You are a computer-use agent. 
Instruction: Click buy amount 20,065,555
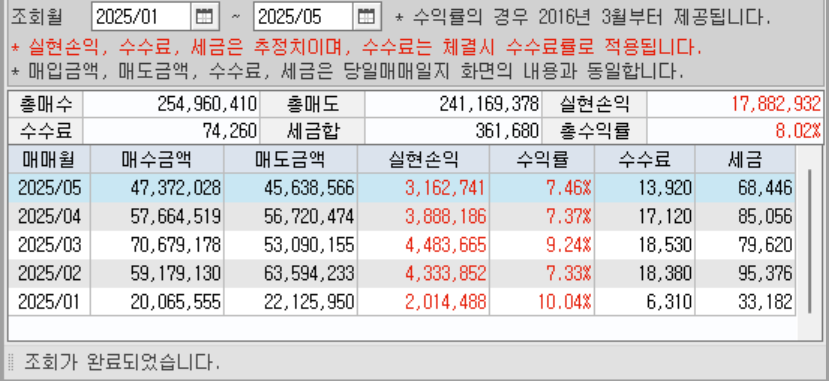point(176,302)
